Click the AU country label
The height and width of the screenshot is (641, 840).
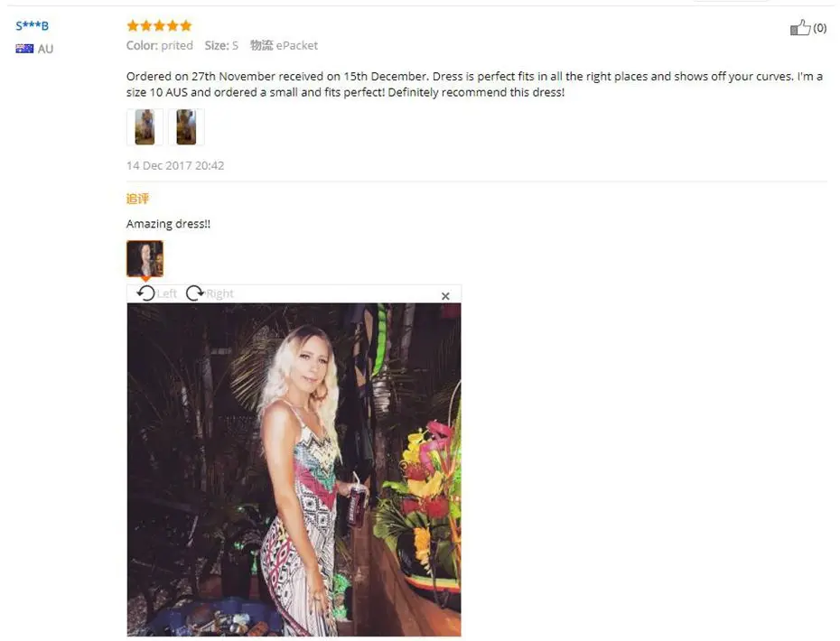click(45, 49)
